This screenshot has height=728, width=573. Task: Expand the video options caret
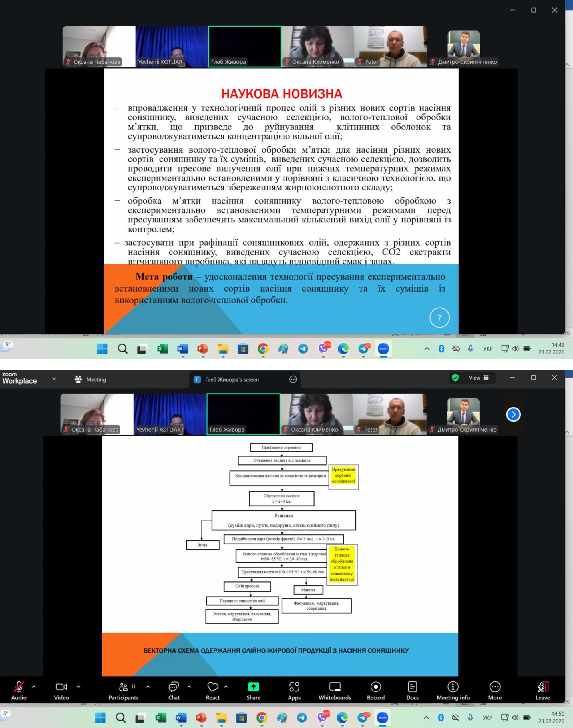tap(79, 687)
